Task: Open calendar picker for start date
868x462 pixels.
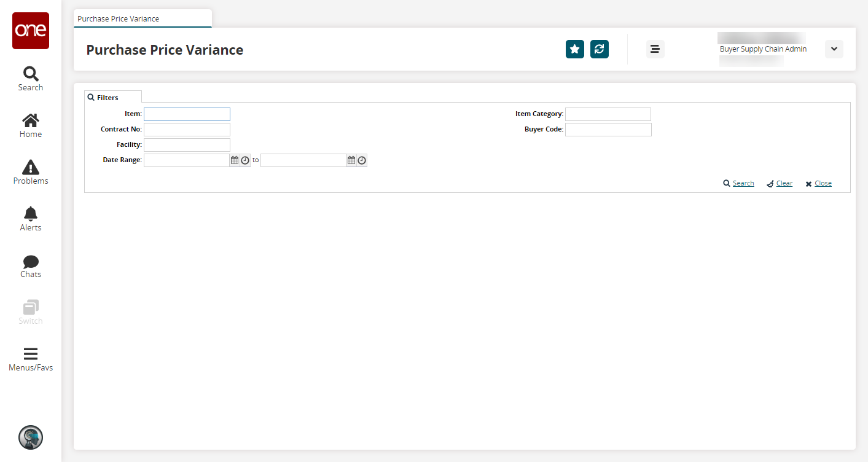Action: click(234, 160)
